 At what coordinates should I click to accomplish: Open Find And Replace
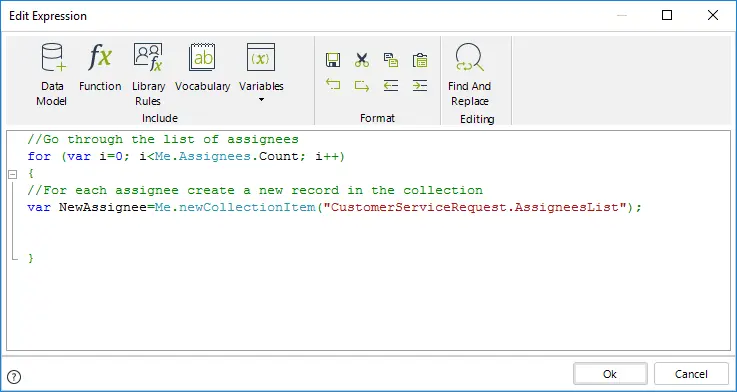pos(469,74)
